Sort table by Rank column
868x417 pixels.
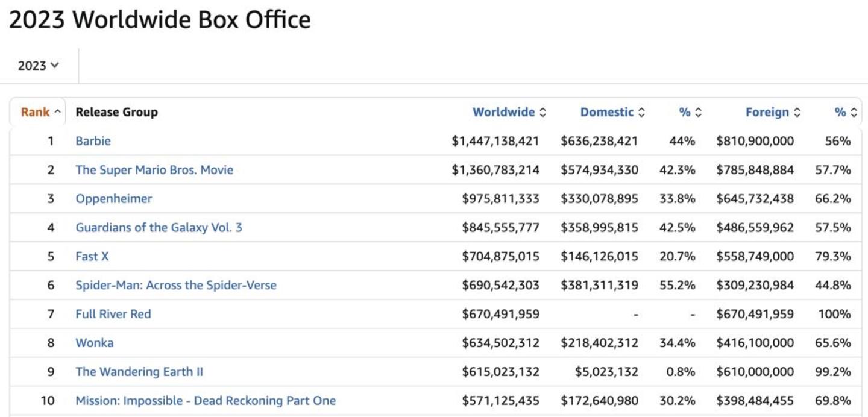40,112
